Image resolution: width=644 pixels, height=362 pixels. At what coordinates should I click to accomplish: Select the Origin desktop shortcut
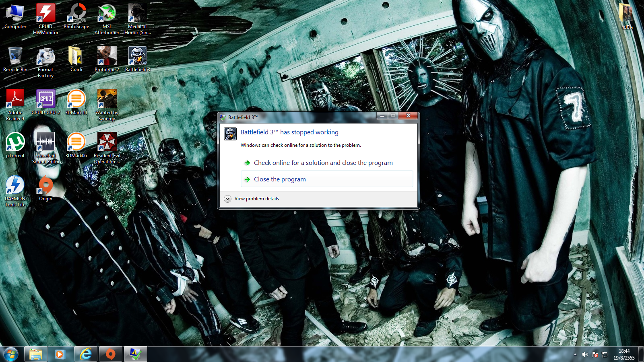coord(45,188)
